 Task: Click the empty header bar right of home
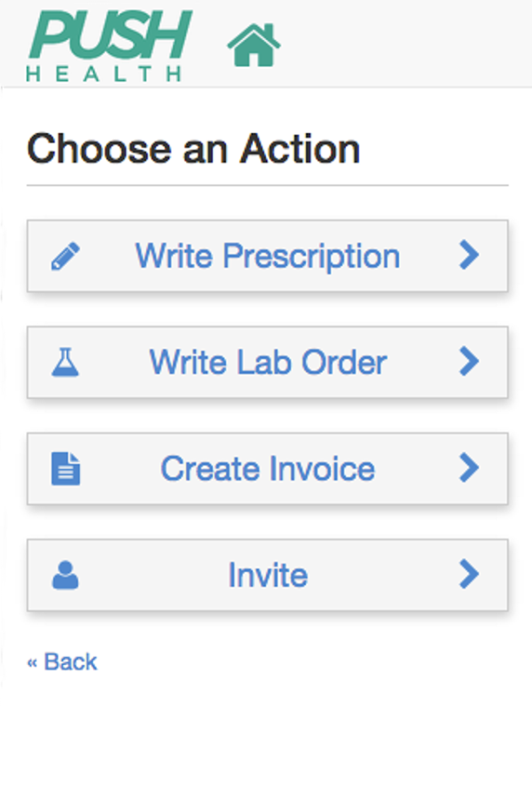click(408, 44)
